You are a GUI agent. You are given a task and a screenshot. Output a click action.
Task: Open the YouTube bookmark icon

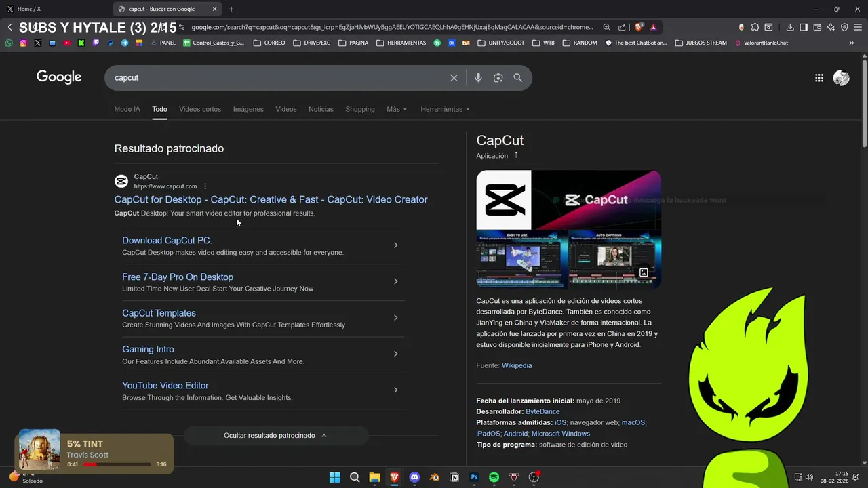66,43
